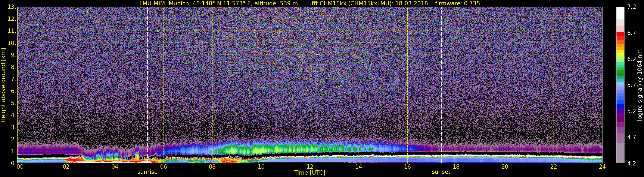The image size is (644, 177).
Task: Click the y-axis tick label '7.'
Action: point(13,79)
